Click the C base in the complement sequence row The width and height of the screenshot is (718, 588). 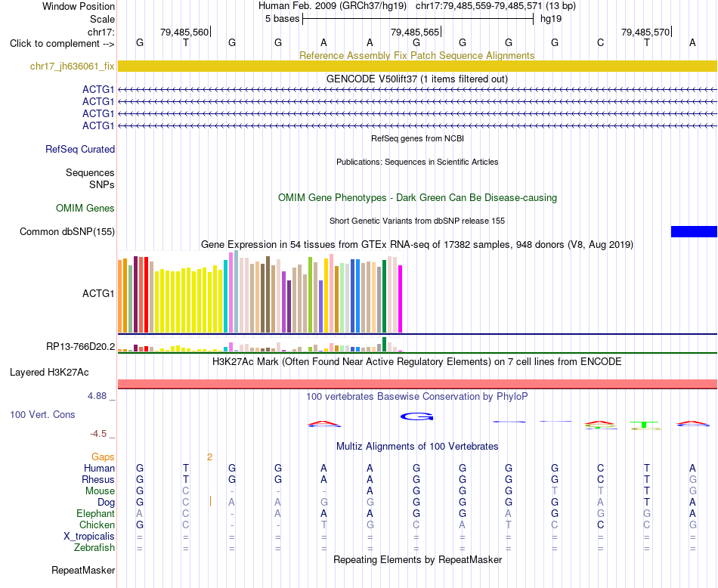click(x=600, y=43)
